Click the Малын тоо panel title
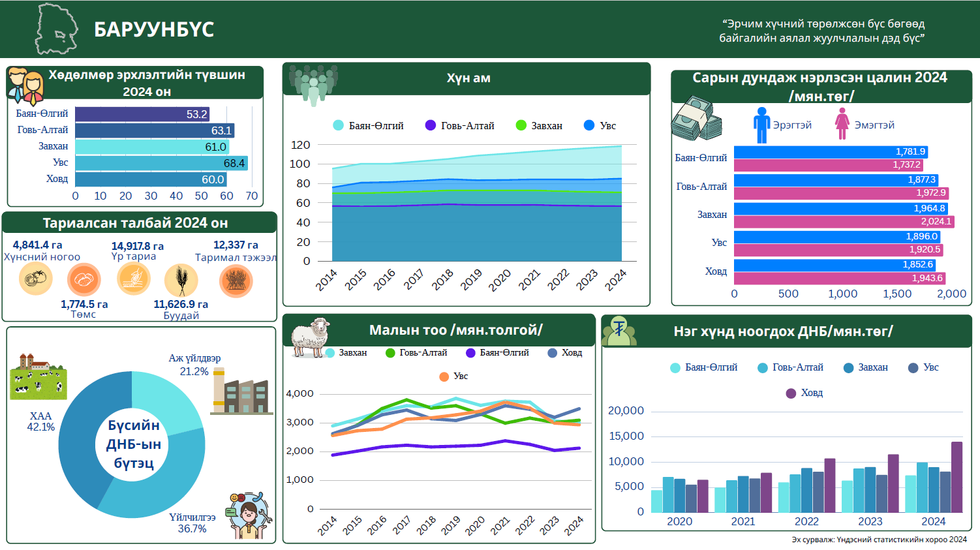The width and height of the screenshot is (980, 550). tap(455, 330)
